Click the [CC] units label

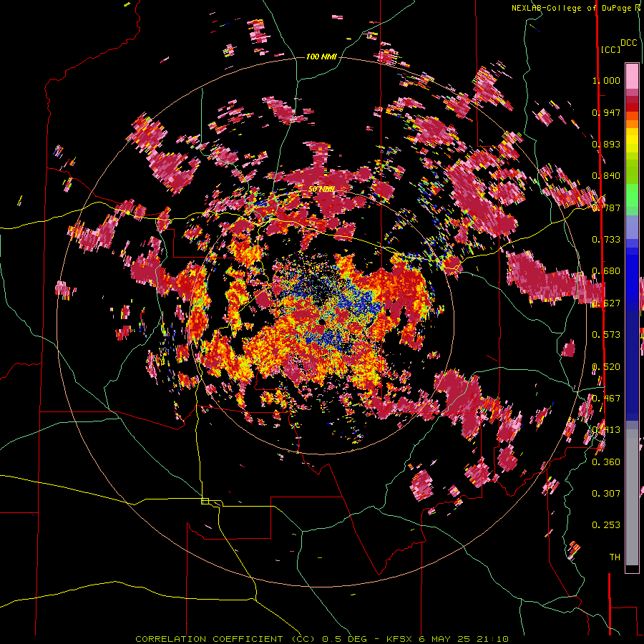tap(610, 49)
